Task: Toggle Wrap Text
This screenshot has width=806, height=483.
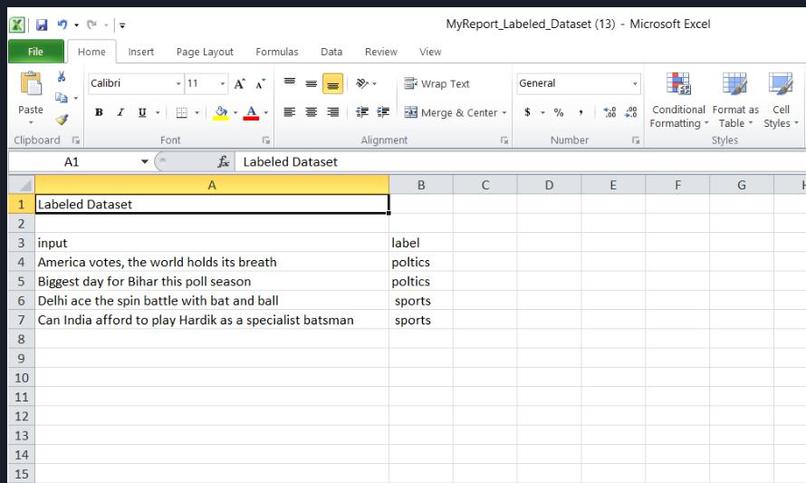Action: point(437,84)
